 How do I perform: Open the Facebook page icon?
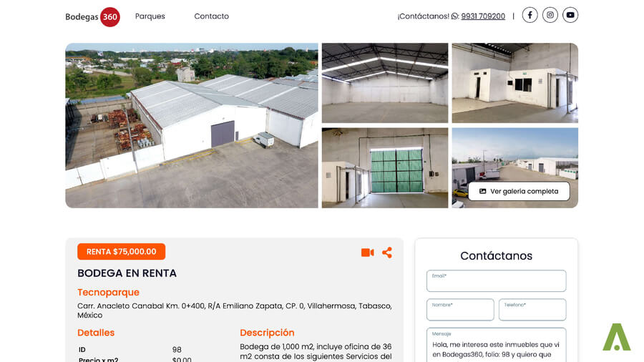pyautogui.click(x=530, y=15)
